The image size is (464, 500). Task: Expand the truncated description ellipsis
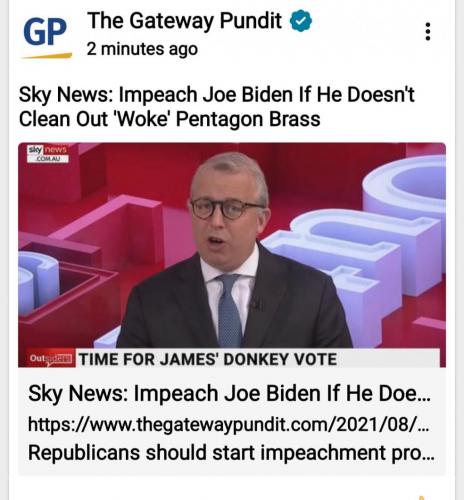[428, 458]
